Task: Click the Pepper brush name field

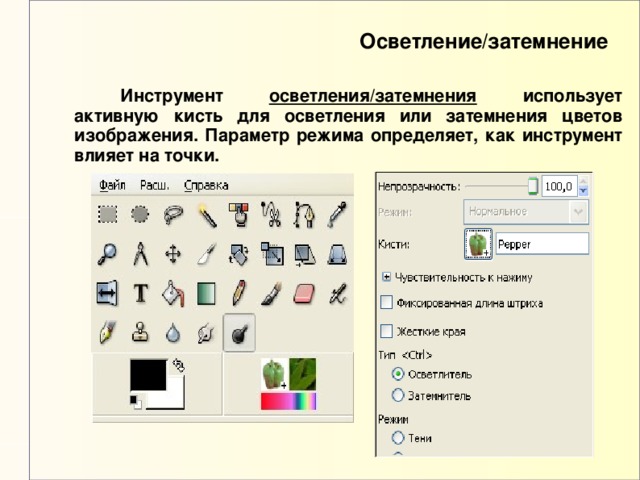Action: [542, 244]
